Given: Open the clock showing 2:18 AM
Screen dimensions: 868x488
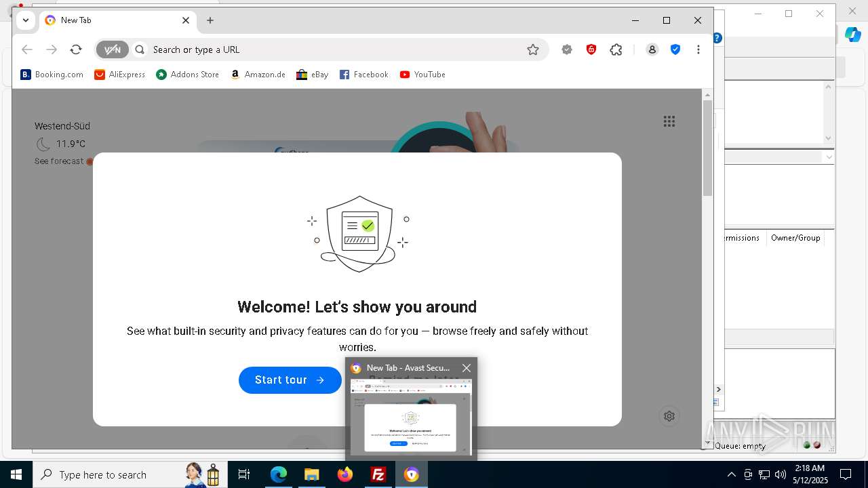Looking at the screenshot, I should [x=810, y=474].
